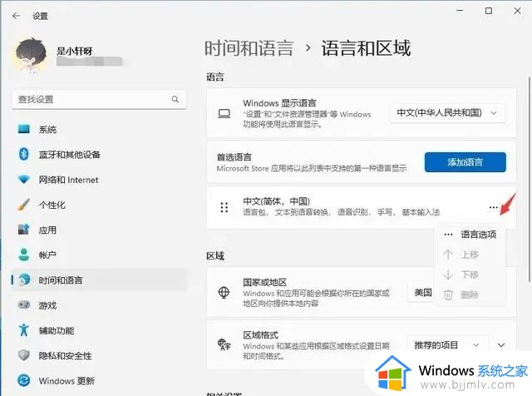Viewport: 532px width, 396px height.
Task: Click the magnifier search icon
Action: (175, 99)
